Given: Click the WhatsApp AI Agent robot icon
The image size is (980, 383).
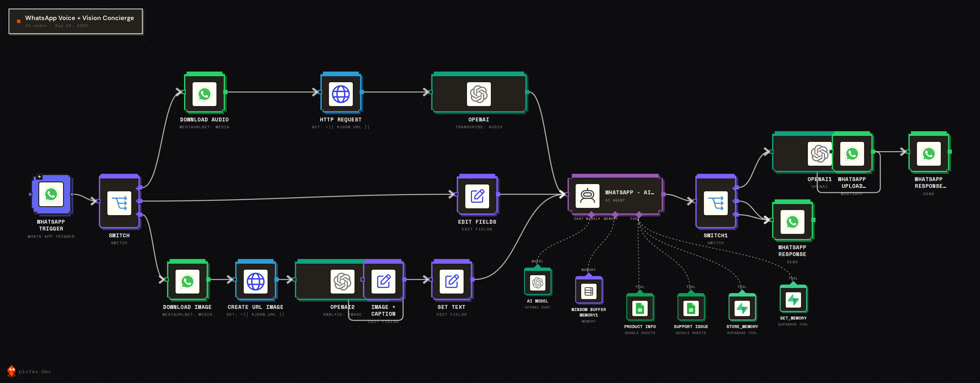Looking at the screenshot, I should coord(587,196).
